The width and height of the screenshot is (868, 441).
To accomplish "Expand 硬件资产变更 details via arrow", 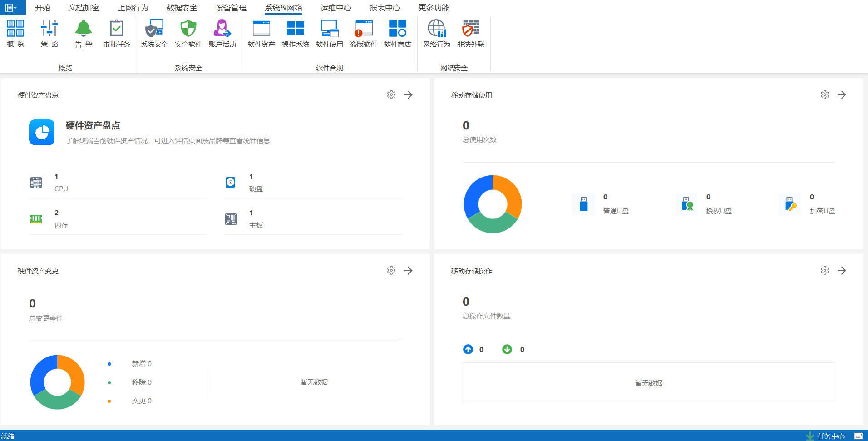I will pyautogui.click(x=408, y=271).
